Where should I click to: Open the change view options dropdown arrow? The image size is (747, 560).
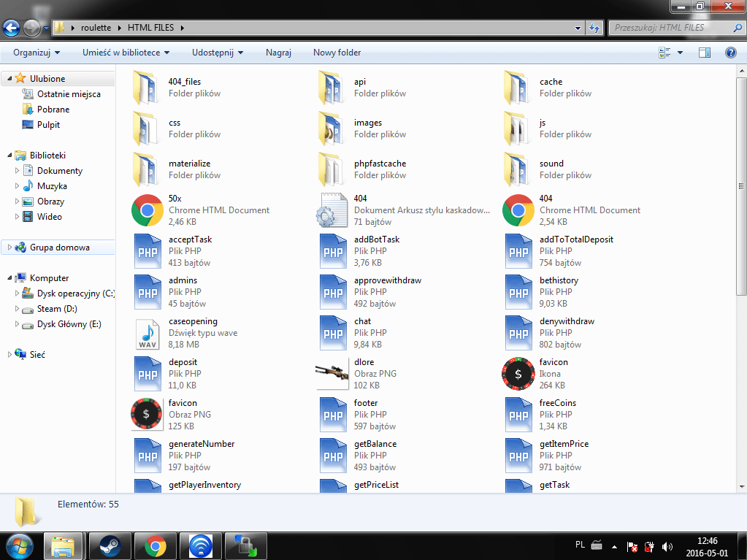coord(681,53)
